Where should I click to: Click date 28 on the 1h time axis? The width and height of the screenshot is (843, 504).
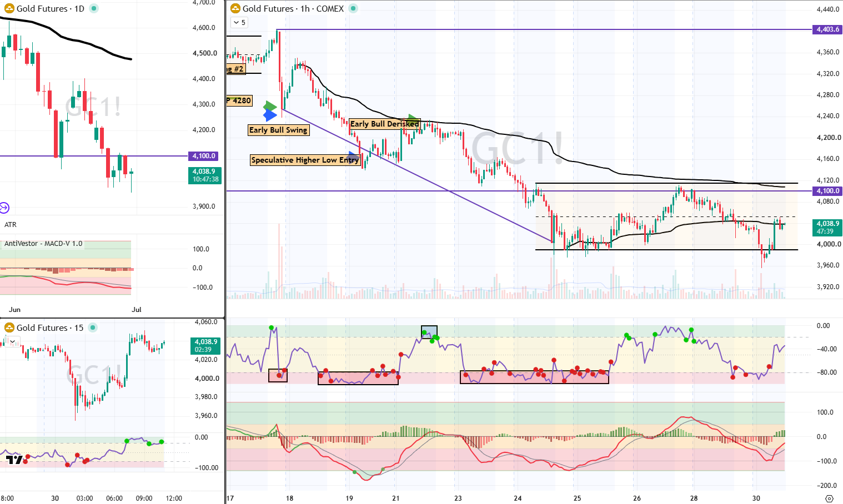[694, 498]
